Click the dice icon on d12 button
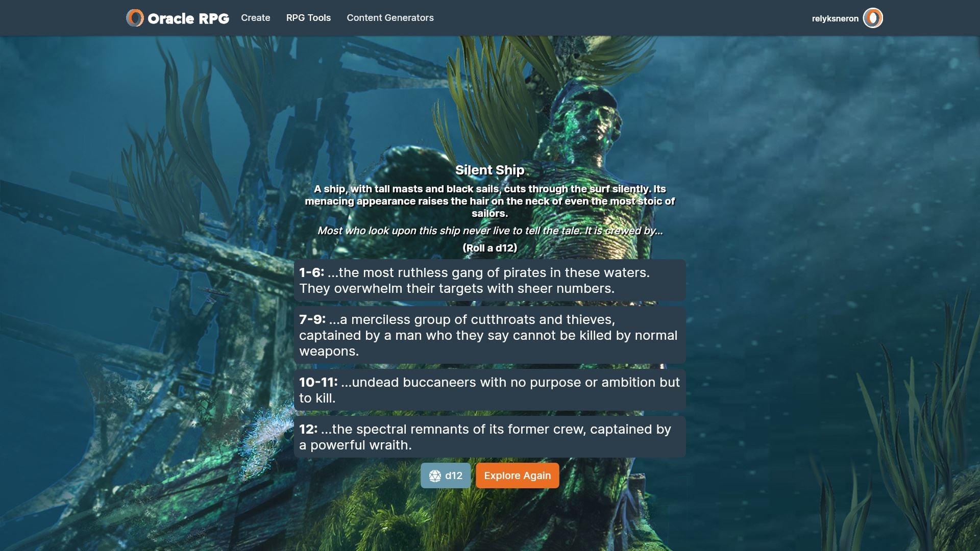The height and width of the screenshot is (551, 980). point(435,475)
